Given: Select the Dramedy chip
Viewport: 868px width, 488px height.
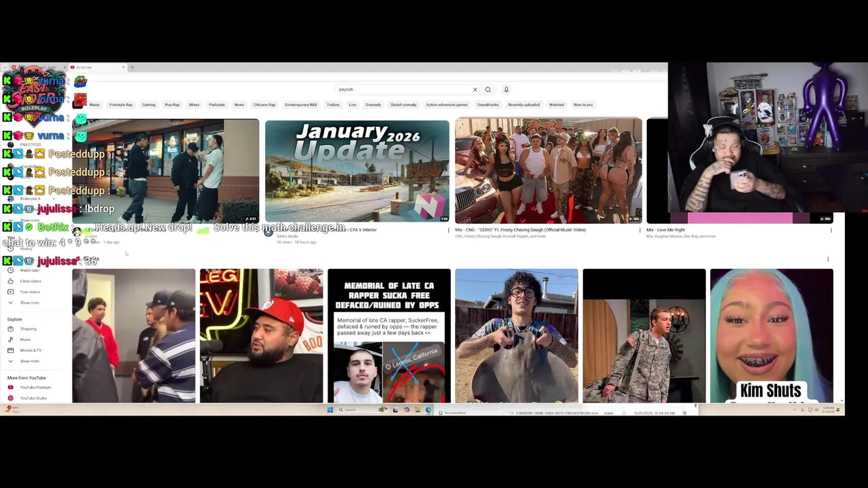Looking at the screenshot, I should coord(373,105).
